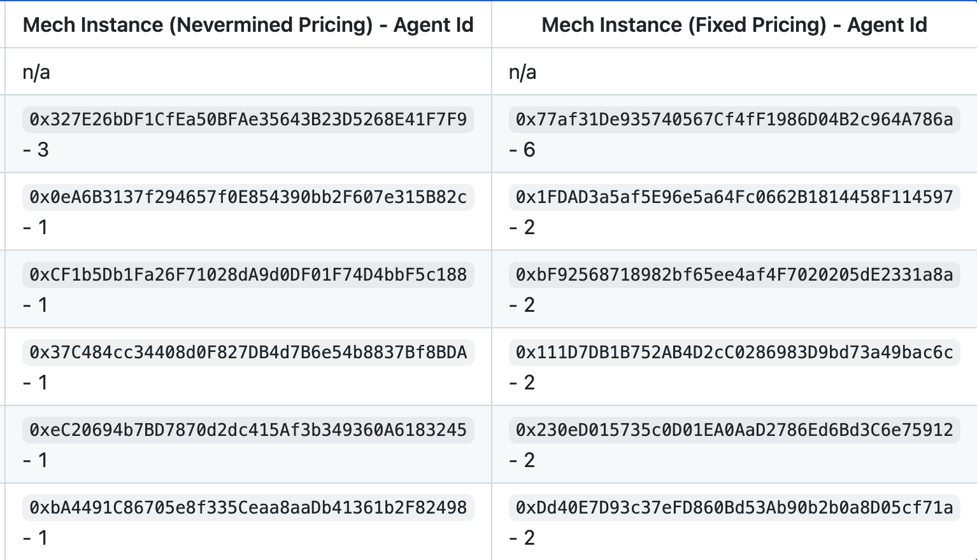Click agent id "- 6" in Fixed Pricing column
The width and height of the screenshot is (977, 560).
pyautogui.click(x=522, y=150)
